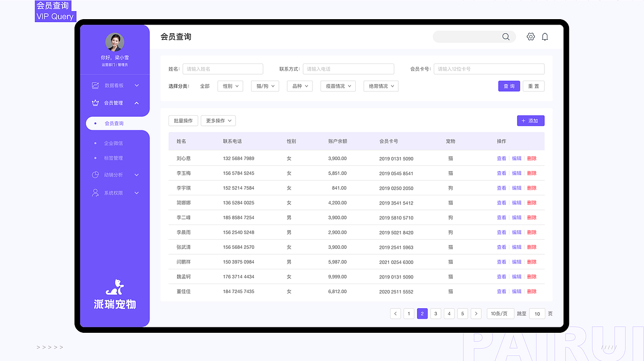Click the search magnifier icon in top bar
Screen dimensions: 644x361
coord(506,37)
